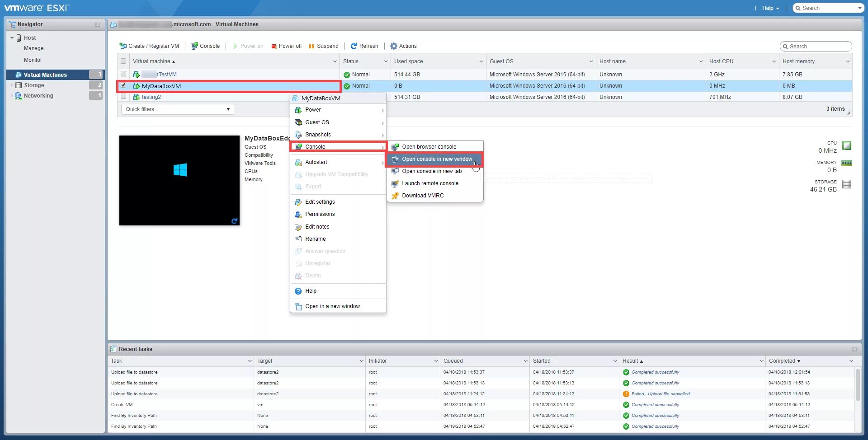Open the MyDataBoxVM virtual machine link
This screenshot has width=868, height=440.
pos(161,86)
